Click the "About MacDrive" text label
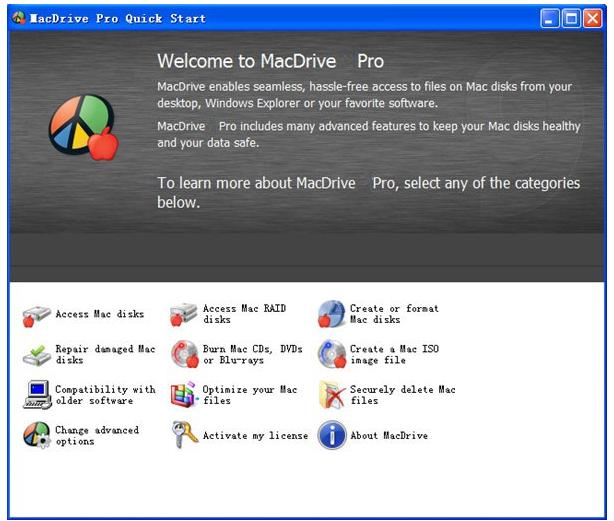The width and height of the screenshot is (614, 521). pyautogui.click(x=391, y=436)
